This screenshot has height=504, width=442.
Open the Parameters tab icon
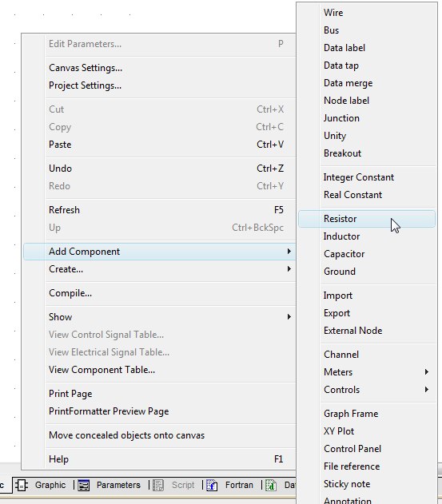pos(84,485)
